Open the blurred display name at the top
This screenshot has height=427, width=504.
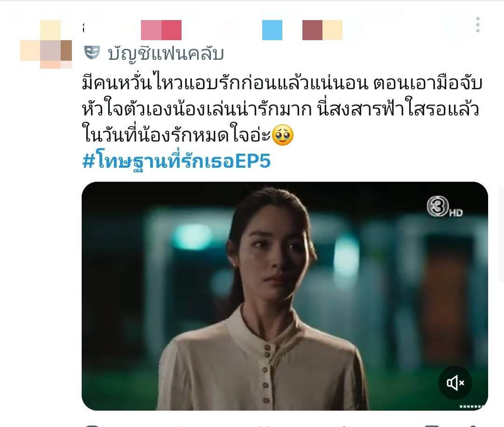tap(213, 30)
